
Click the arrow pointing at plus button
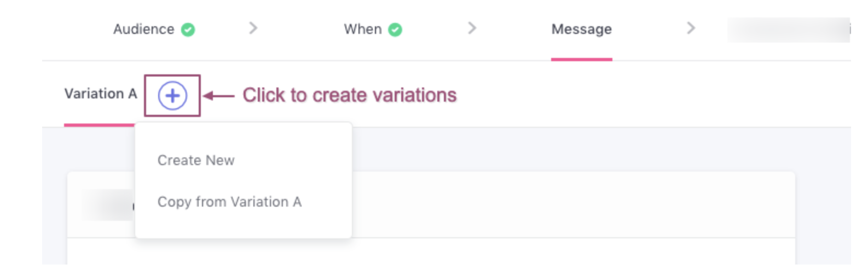point(219,96)
